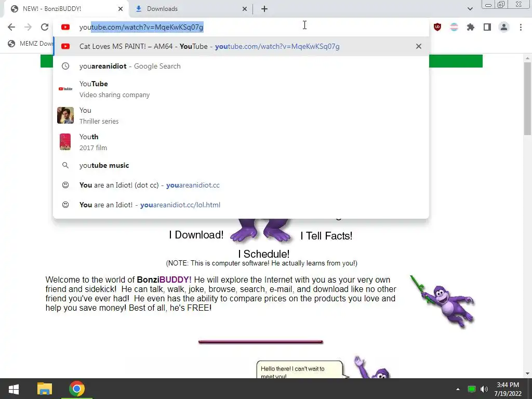
Task: Pick the Youth 2017 film suggestion
Action: click(x=241, y=142)
